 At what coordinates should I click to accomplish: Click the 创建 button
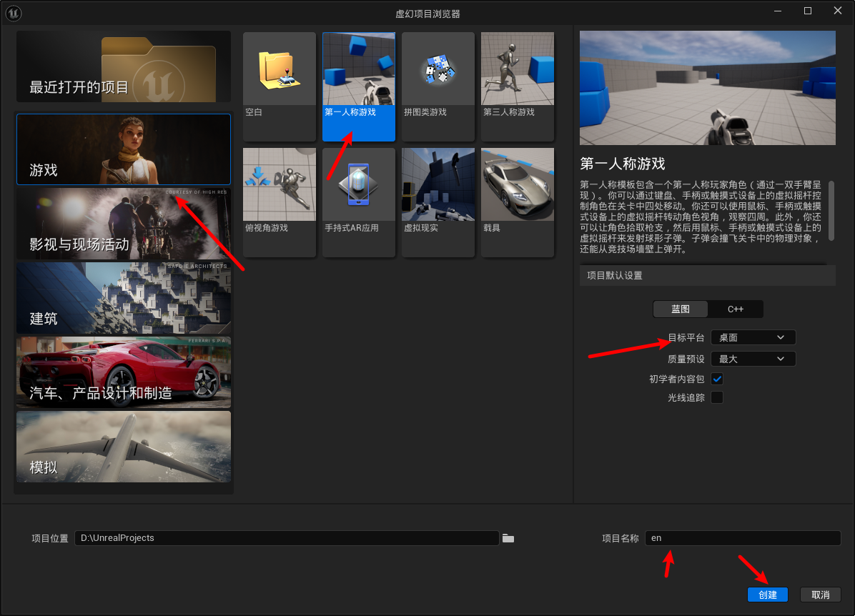coord(767,595)
